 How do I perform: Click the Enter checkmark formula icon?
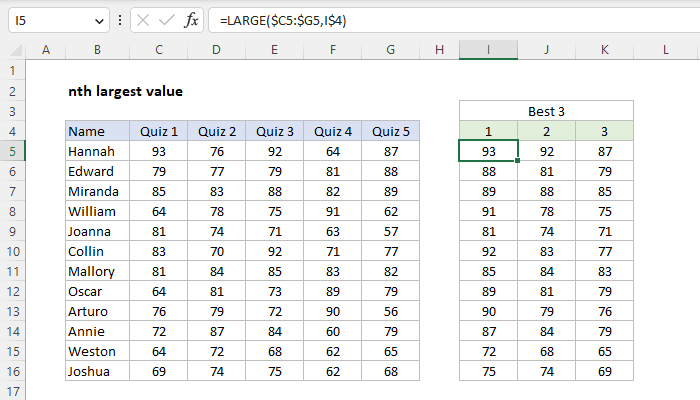pyautogui.click(x=168, y=20)
